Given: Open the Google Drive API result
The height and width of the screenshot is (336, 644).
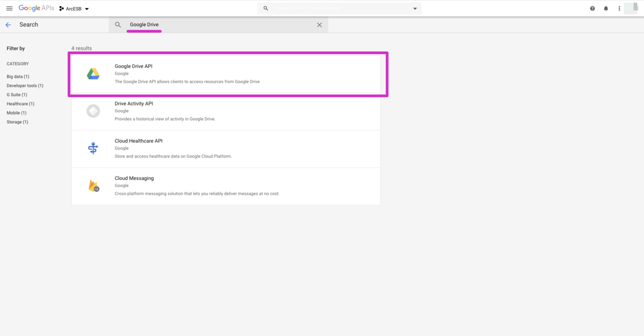Looking at the screenshot, I should (226, 74).
